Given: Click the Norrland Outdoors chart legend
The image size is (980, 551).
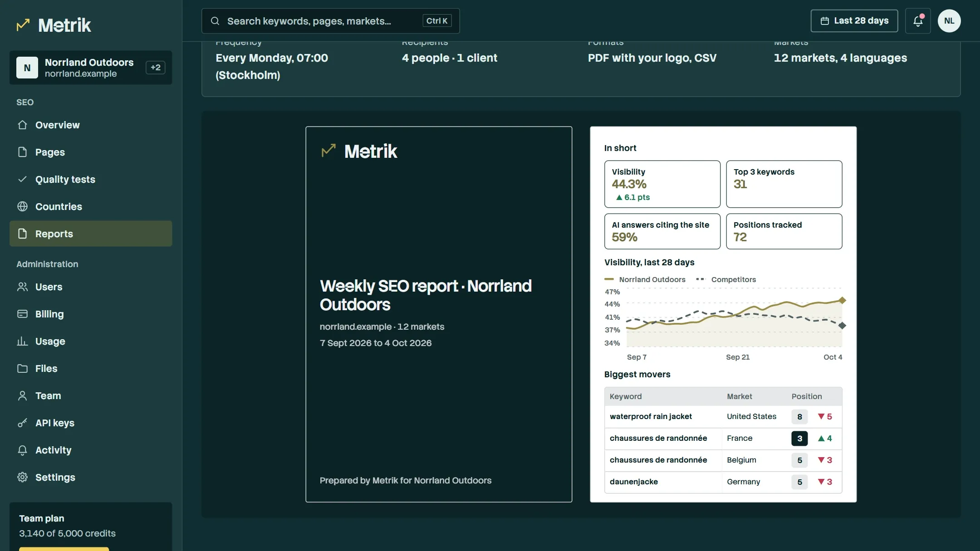Looking at the screenshot, I should [x=645, y=279].
